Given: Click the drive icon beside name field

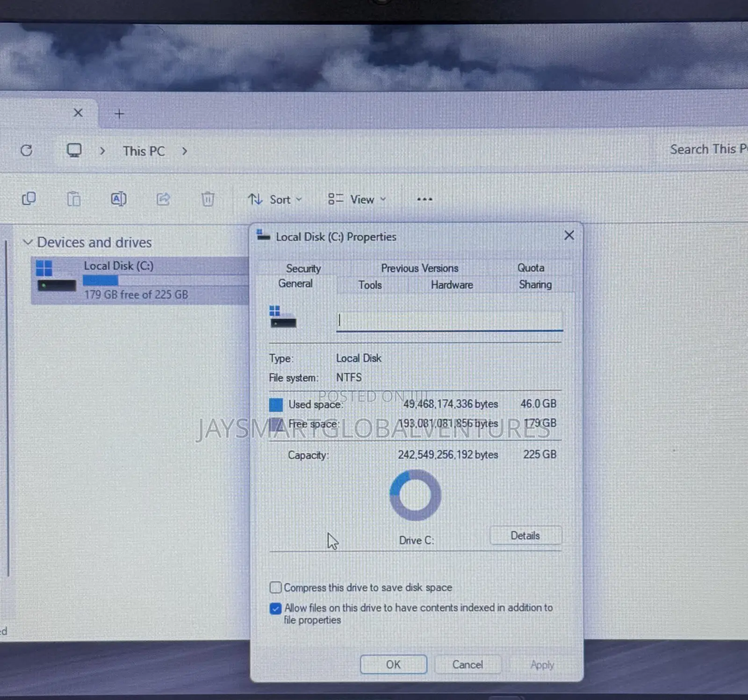Looking at the screenshot, I should [x=282, y=317].
